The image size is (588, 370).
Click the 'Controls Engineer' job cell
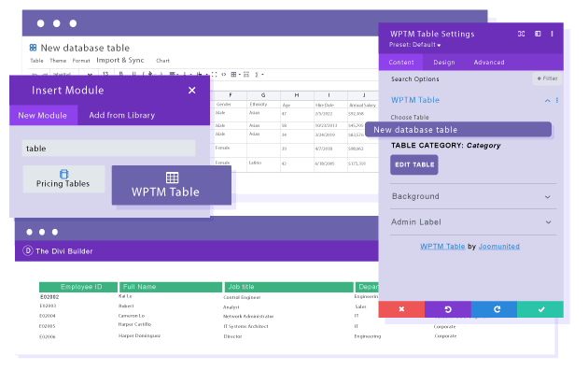[x=242, y=297]
